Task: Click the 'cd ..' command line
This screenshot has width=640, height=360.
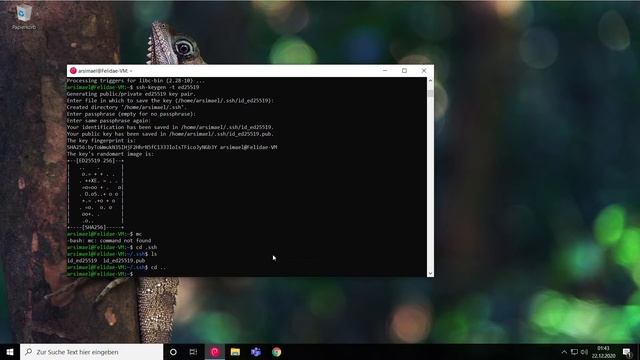Action: [x=116, y=267]
